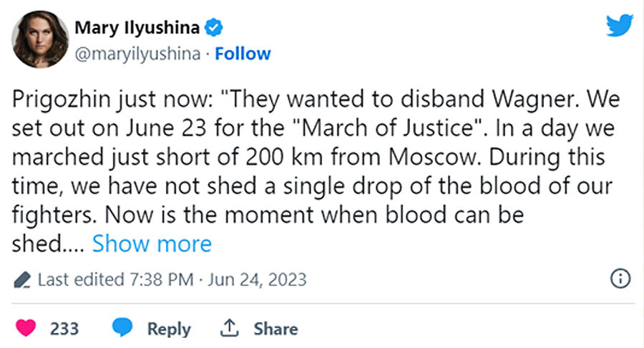Click the pencil edit history icon
The height and width of the screenshot is (348, 644).
(x=22, y=279)
